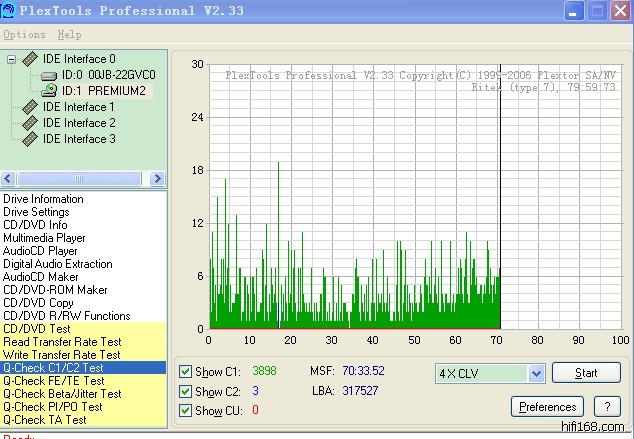Click the question mark help button
This screenshot has width=634, height=439.
pyautogui.click(x=606, y=407)
